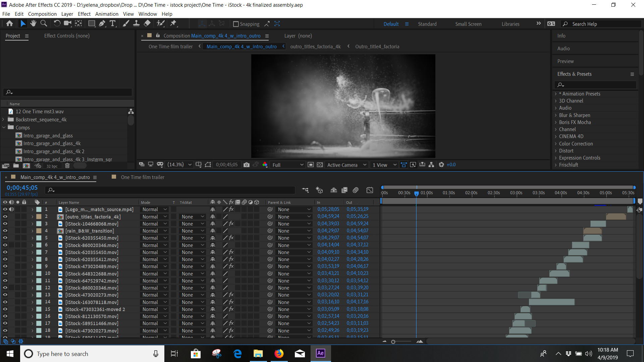This screenshot has width=644, height=362.
Task: Select the Pen tool in toolbar
Action: click(x=102, y=23)
